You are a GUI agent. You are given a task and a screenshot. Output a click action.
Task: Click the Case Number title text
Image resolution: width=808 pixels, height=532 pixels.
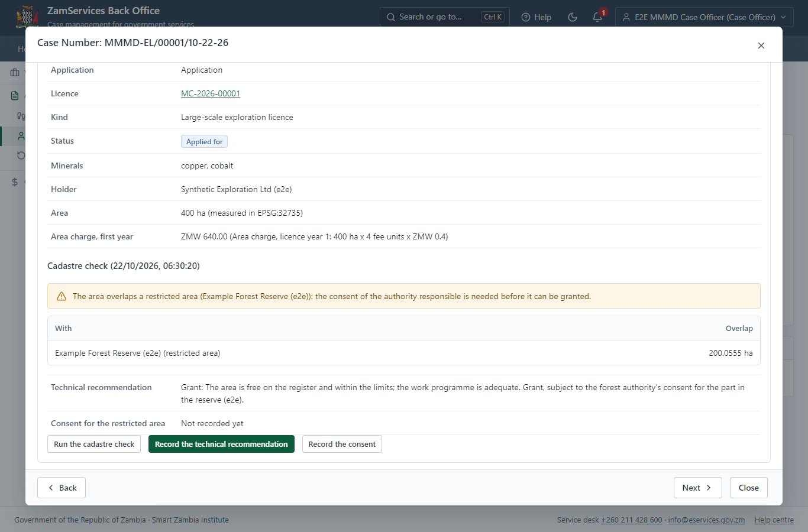click(133, 43)
